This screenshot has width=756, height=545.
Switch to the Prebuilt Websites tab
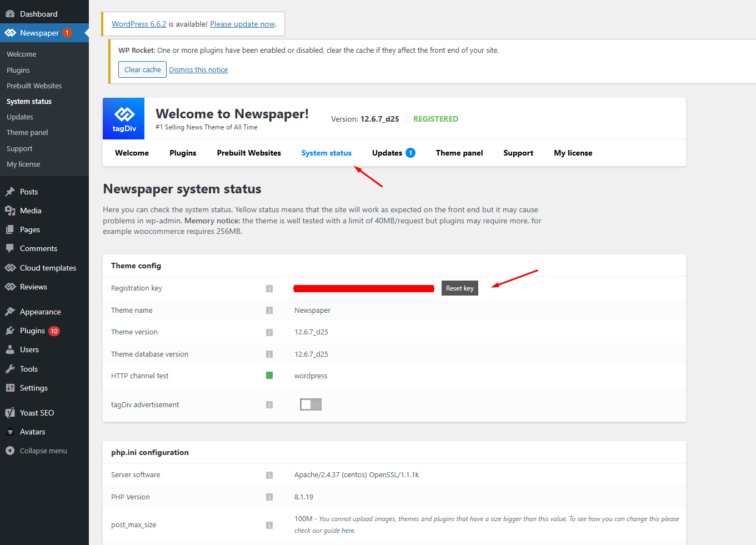(x=249, y=153)
